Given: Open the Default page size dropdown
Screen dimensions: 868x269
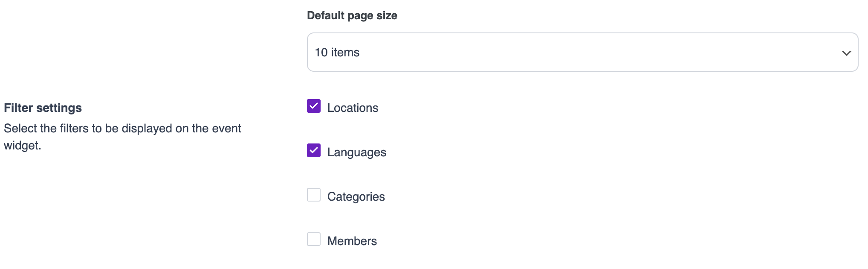Looking at the screenshot, I should point(582,52).
